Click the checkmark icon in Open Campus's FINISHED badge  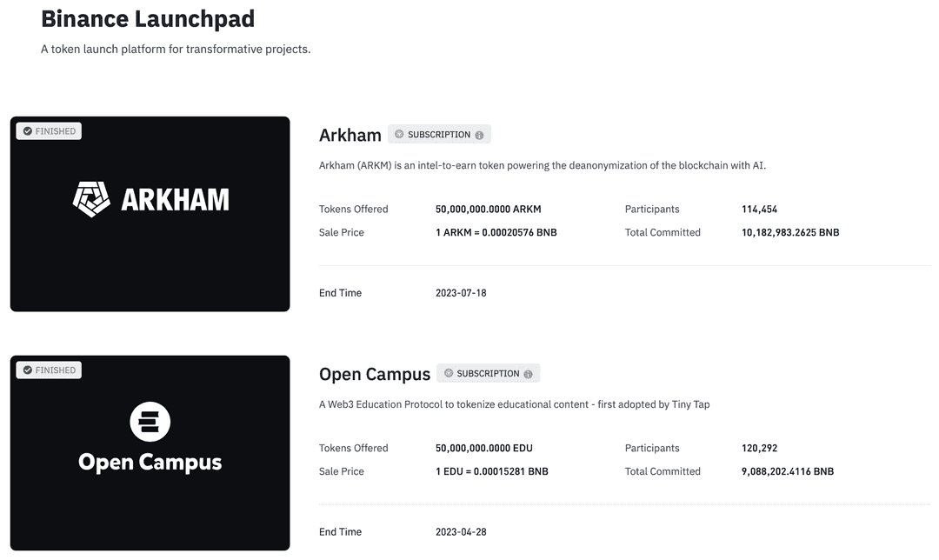point(25,370)
